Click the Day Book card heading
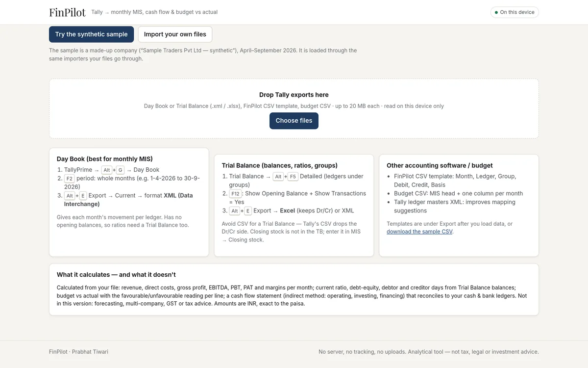The width and height of the screenshot is (588, 368). point(105,159)
